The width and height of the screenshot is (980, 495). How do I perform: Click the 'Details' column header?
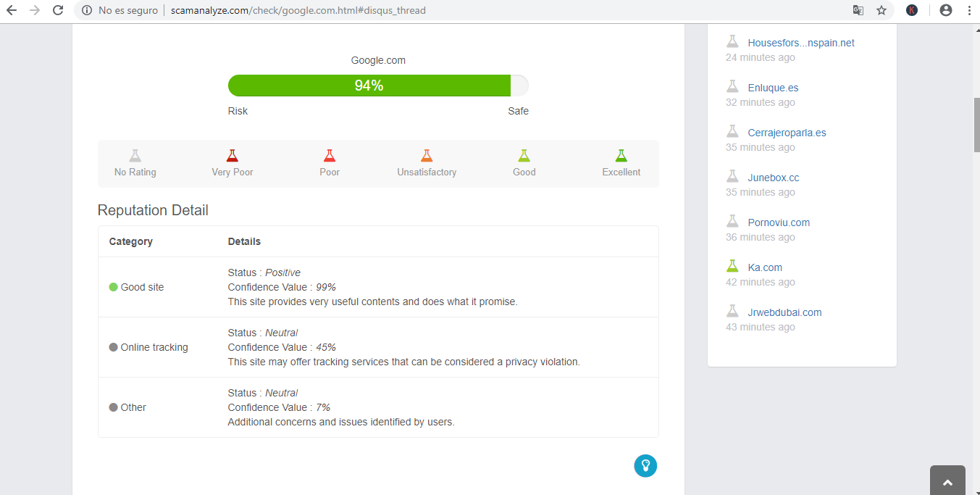244,241
